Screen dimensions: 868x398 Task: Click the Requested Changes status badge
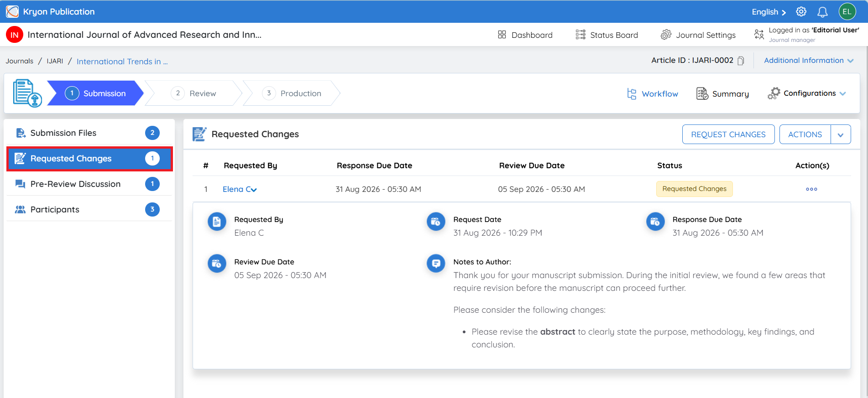point(694,189)
